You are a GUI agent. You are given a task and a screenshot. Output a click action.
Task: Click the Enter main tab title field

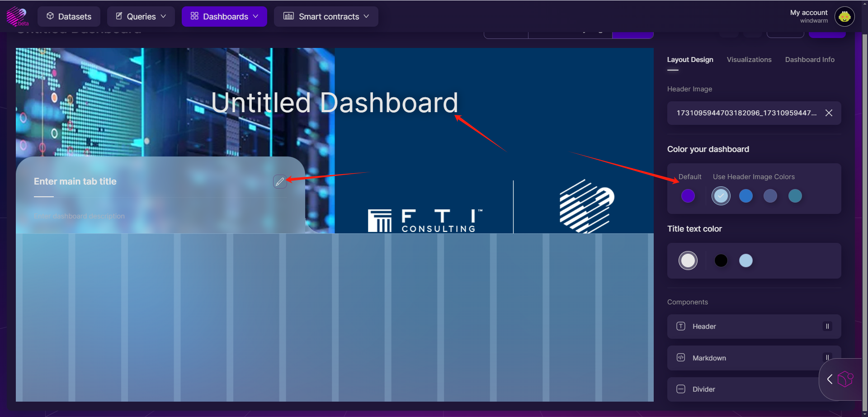[75, 181]
